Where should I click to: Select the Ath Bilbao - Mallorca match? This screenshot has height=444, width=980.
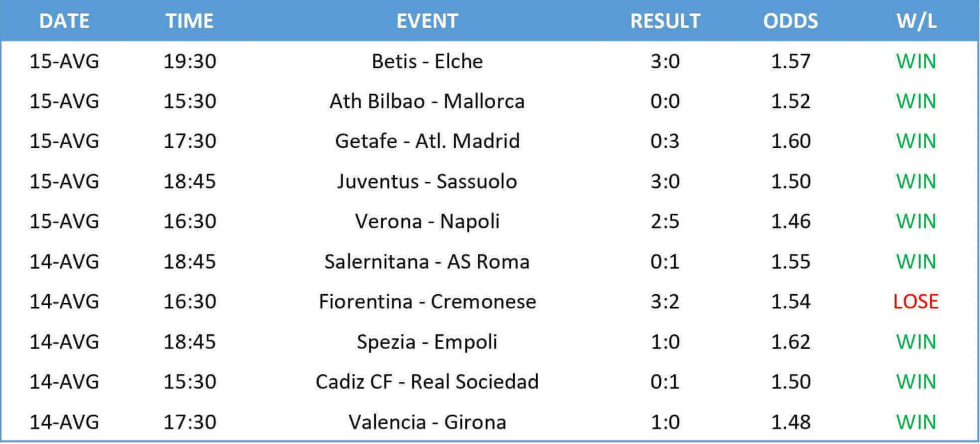pyautogui.click(x=427, y=101)
